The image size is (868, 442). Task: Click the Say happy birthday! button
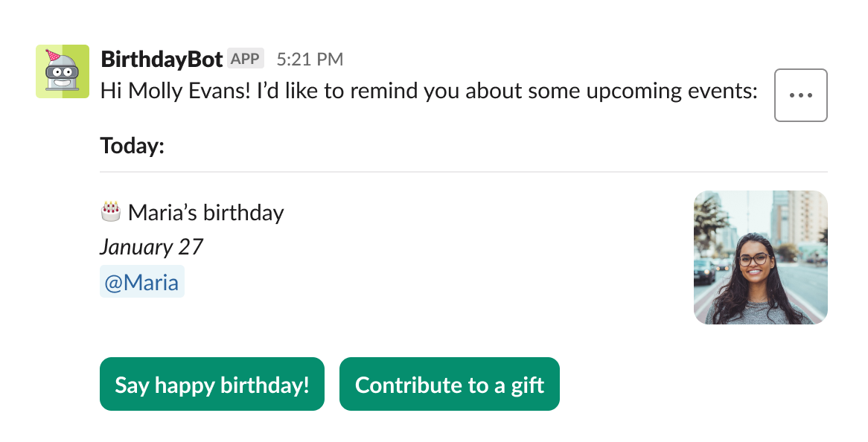[211, 384]
